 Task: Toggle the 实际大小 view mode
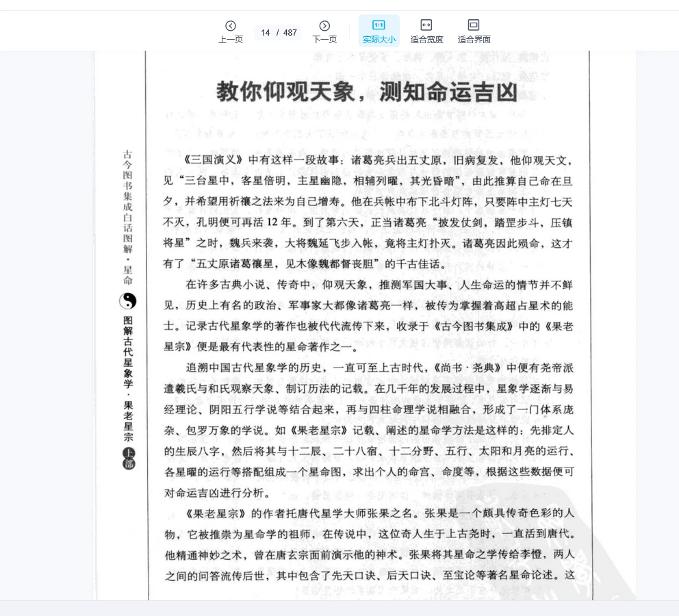(x=379, y=30)
